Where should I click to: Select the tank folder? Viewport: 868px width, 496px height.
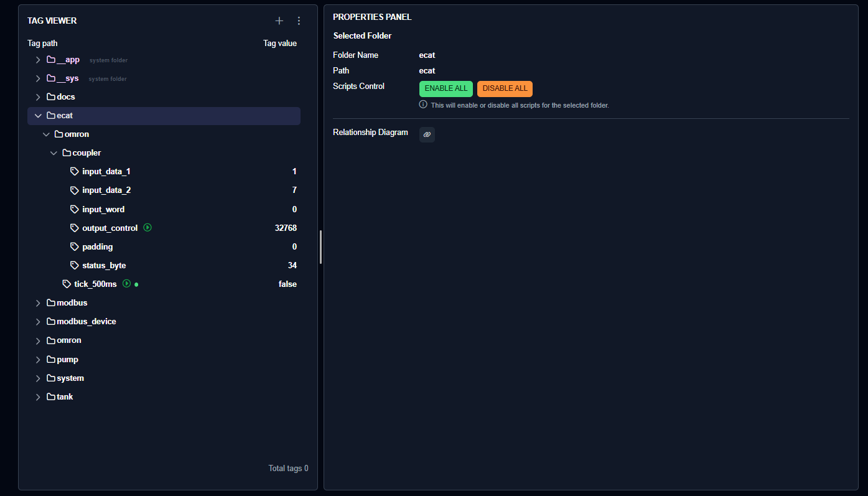[65, 397]
